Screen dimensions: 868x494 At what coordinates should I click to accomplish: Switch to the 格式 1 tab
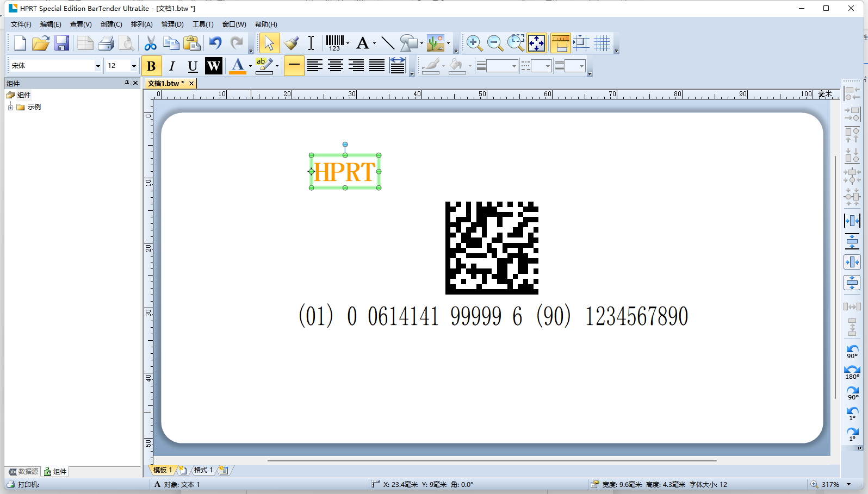pos(203,470)
